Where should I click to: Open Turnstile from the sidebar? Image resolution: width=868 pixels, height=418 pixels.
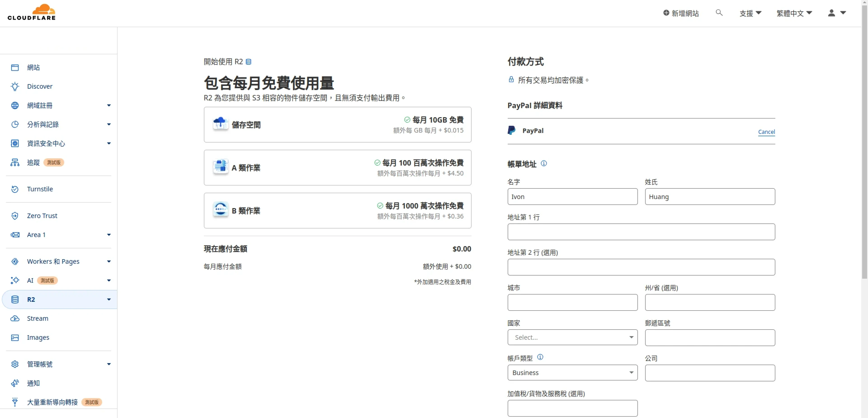40,189
